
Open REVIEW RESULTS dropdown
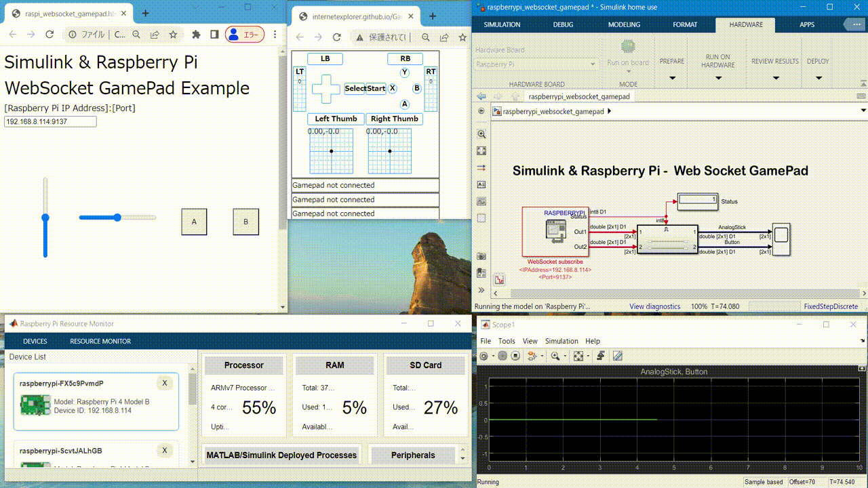click(x=774, y=66)
